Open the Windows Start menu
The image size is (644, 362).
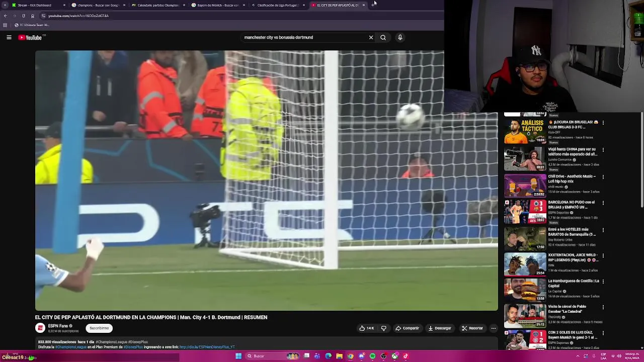click(238, 356)
